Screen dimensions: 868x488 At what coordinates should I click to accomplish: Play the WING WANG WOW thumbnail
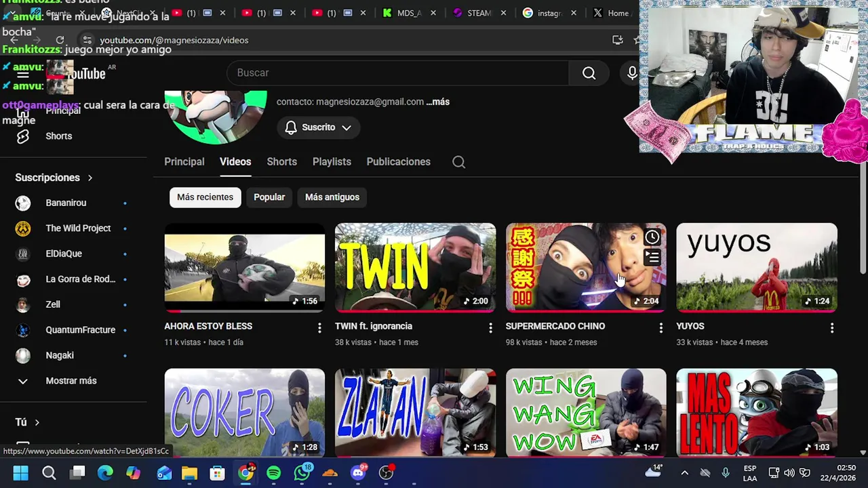coord(586,412)
